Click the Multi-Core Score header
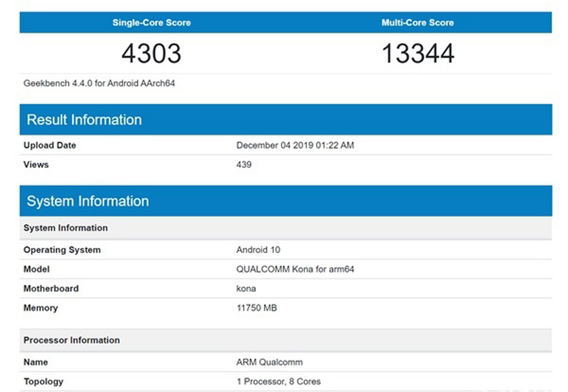The height and width of the screenshot is (392, 568). point(418,22)
